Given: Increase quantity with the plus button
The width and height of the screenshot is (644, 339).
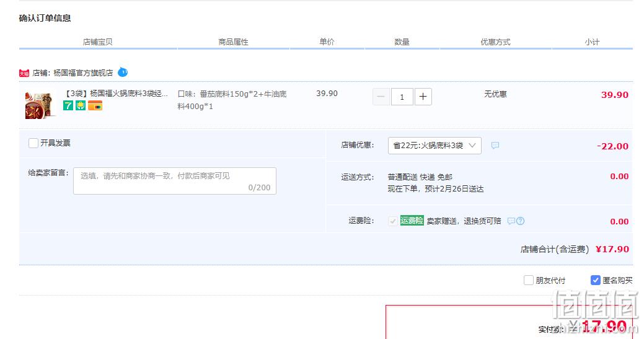Looking at the screenshot, I should tap(423, 97).
